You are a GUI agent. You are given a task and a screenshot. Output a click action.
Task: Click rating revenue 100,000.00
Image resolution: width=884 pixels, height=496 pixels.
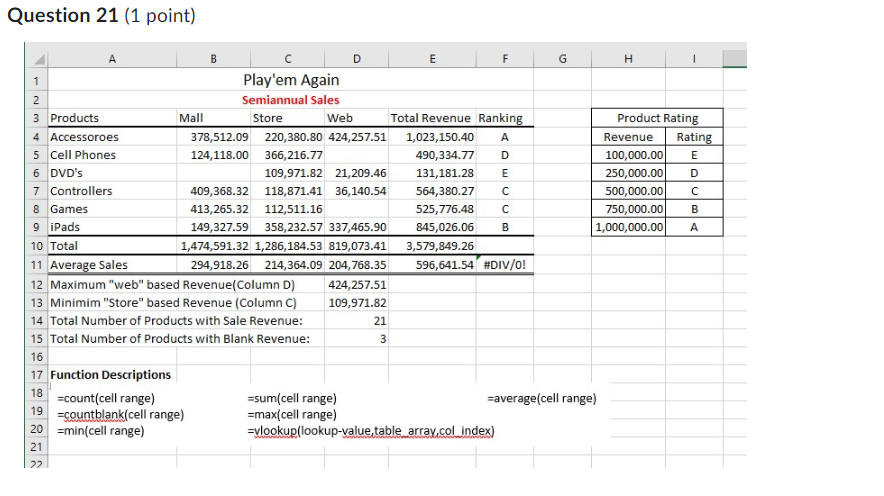click(x=634, y=155)
